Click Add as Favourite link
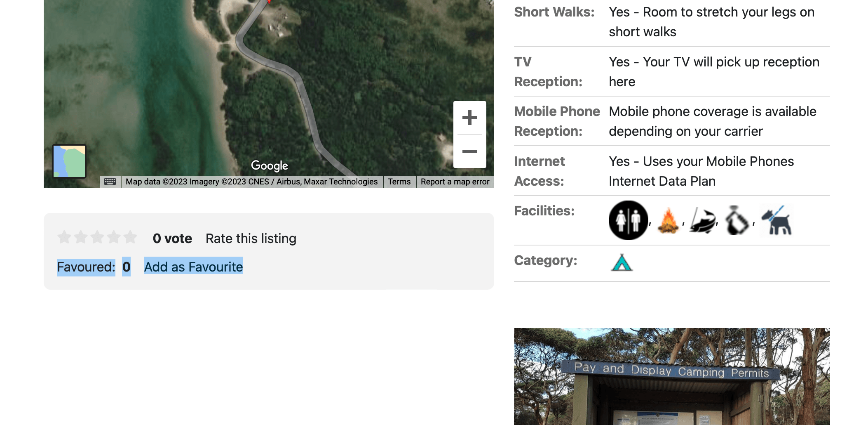The image size is (868, 425). (193, 267)
